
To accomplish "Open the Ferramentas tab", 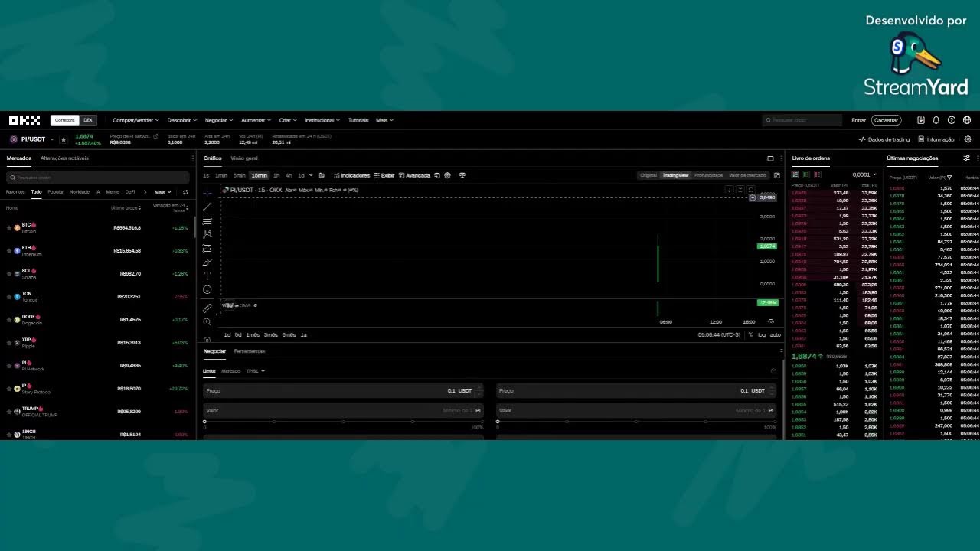I will (250, 351).
